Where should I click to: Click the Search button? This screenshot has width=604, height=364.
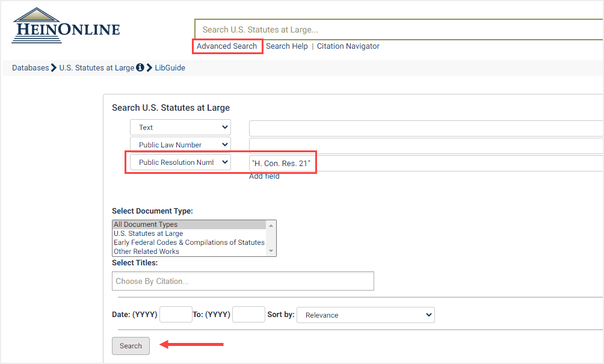[x=131, y=346]
